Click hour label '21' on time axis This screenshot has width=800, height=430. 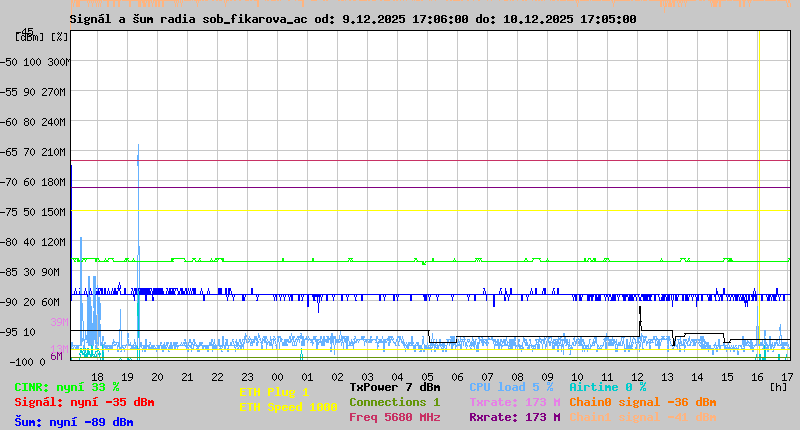(187, 377)
